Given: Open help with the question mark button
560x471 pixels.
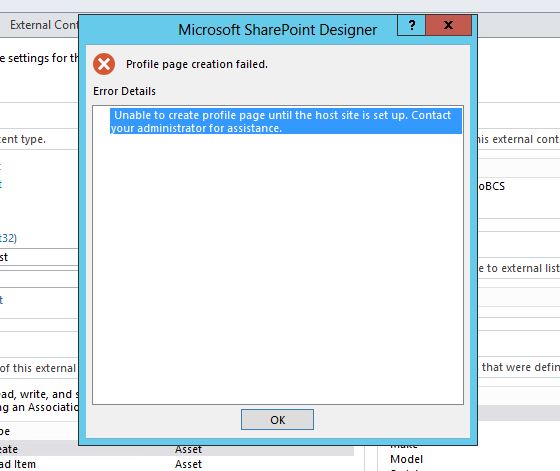Looking at the screenshot, I should tap(411, 25).
